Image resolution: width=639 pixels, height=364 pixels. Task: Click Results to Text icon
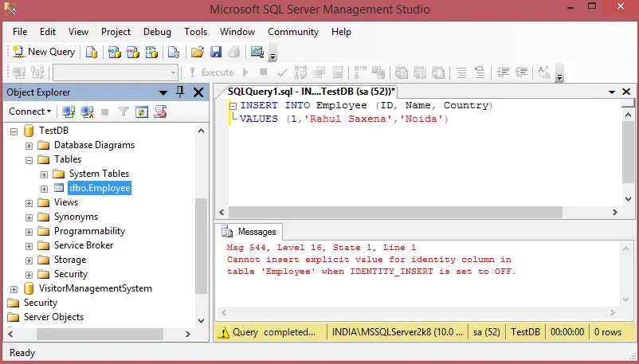[402, 72]
